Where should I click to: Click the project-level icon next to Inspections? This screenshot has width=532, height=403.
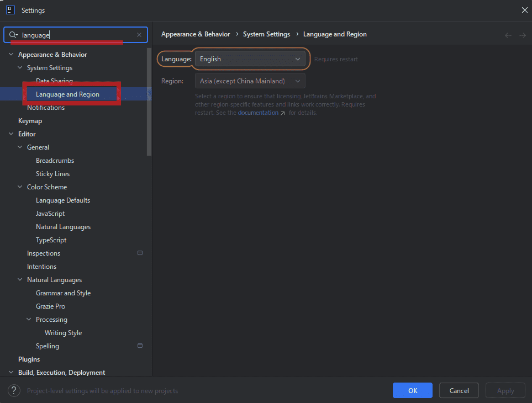(x=140, y=253)
